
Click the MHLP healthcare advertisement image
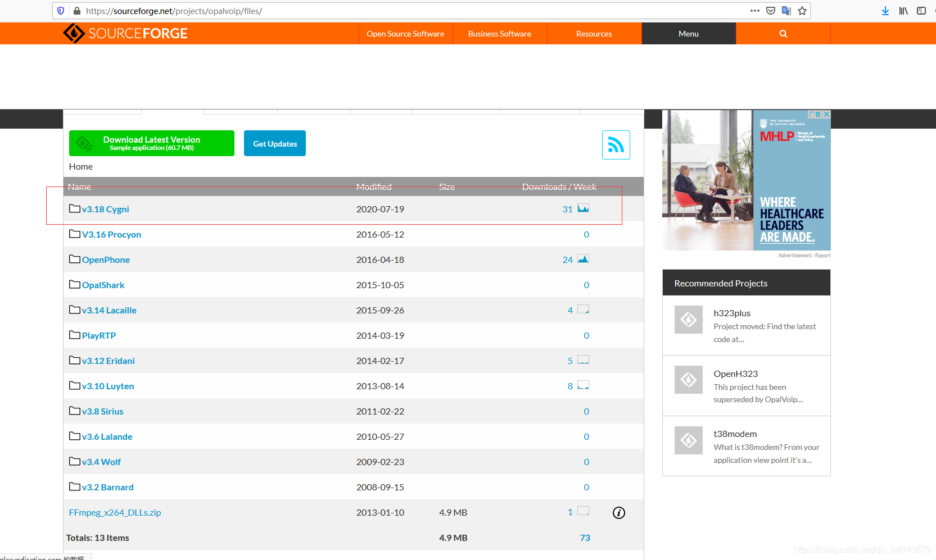click(747, 180)
